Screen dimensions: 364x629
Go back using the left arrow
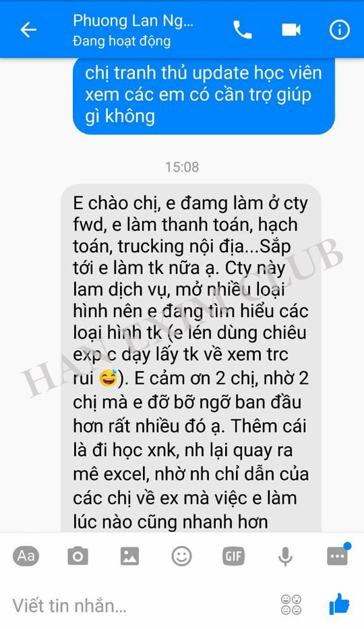pyautogui.click(x=28, y=30)
